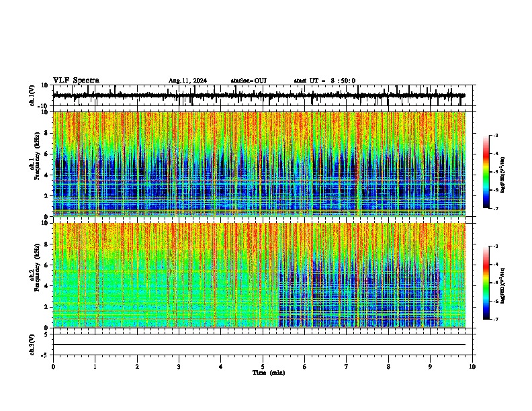Select the "ch.3(V)" axis label
The image size is (532, 411).
pyautogui.click(x=32, y=345)
